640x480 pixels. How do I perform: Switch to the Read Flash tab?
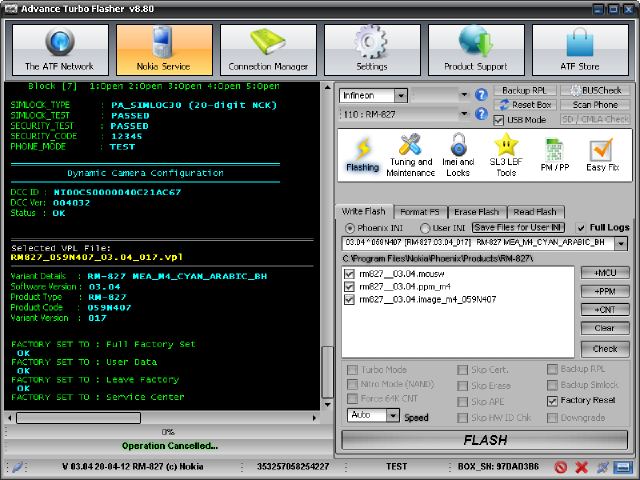(x=535, y=212)
